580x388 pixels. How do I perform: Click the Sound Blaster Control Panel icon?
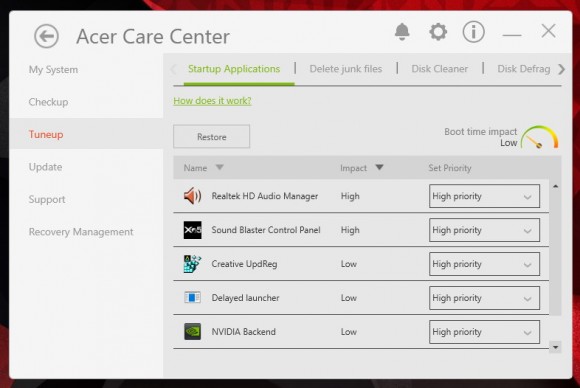[192, 230]
